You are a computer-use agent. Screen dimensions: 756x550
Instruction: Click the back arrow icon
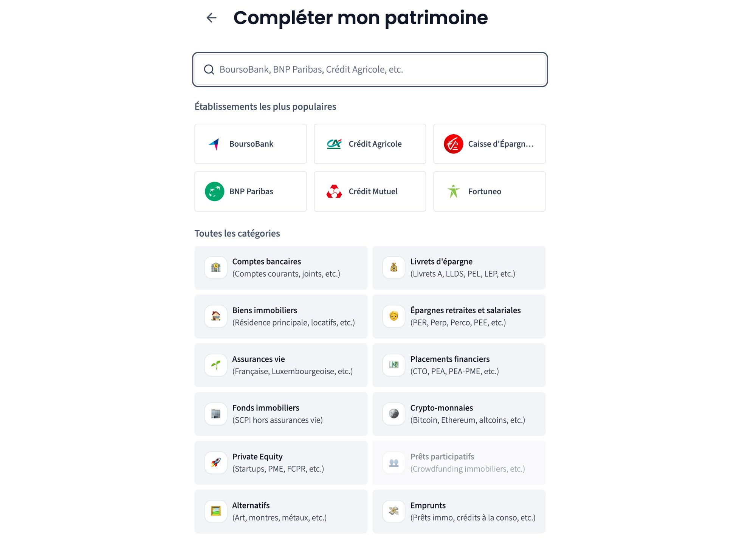click(x=211, y=18)
